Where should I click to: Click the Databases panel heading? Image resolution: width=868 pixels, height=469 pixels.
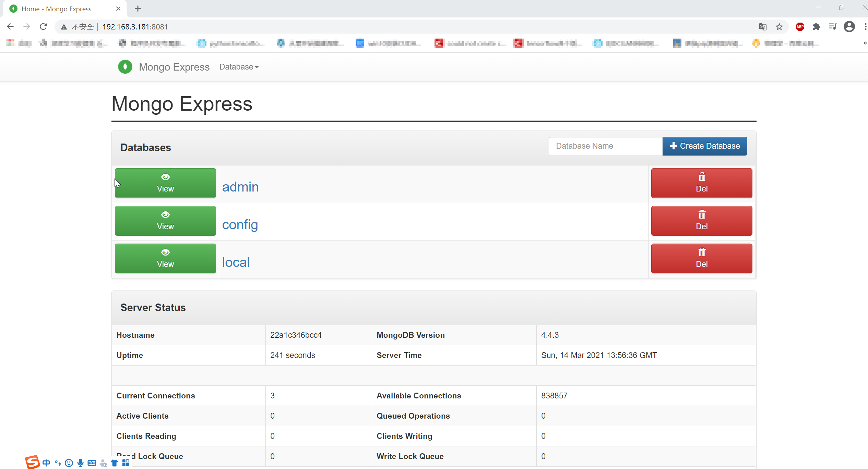[x=146, y=148]
